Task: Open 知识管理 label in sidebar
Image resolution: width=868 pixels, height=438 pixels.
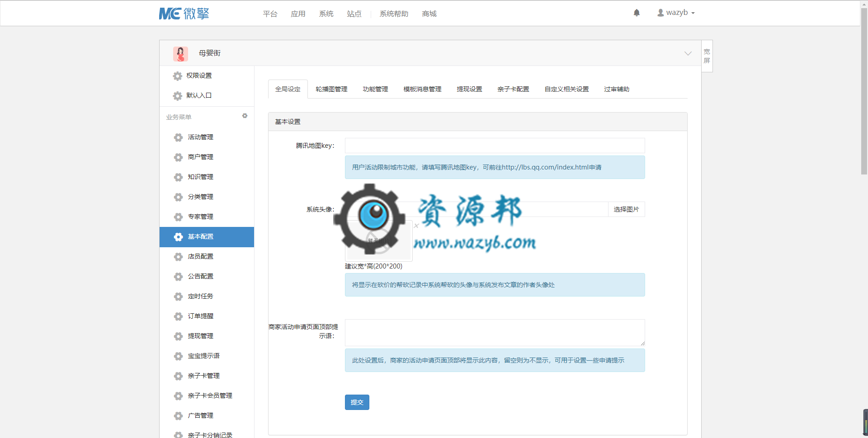Action: click(x=200, y=177)
